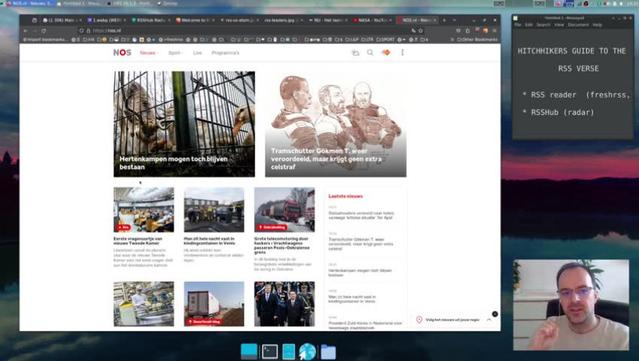Switch to the Welcome browser tab
639x361 pixels.
(195, 20)
